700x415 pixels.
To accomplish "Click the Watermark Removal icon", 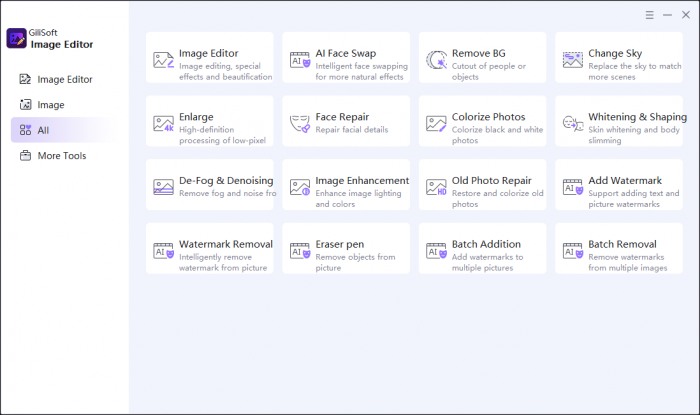I will (x=163, y=251).
